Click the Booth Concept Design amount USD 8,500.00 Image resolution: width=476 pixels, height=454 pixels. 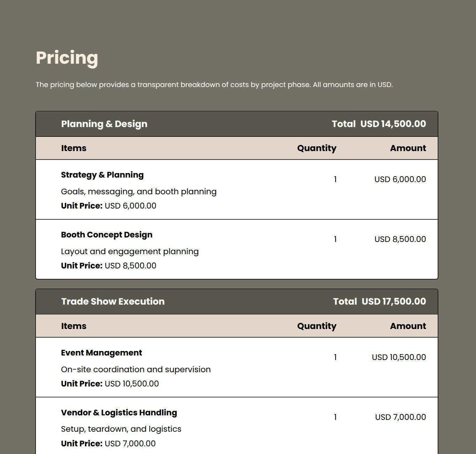[400, 239]
